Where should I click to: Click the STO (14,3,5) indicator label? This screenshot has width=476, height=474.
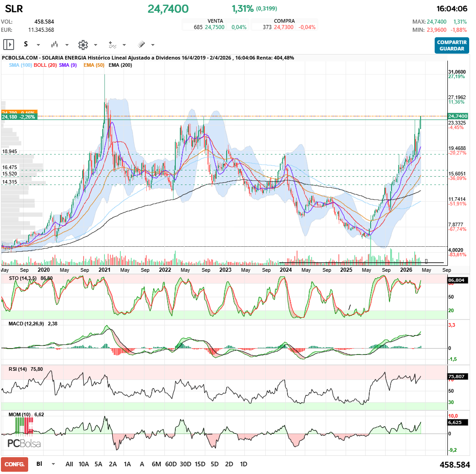(23, 278)
